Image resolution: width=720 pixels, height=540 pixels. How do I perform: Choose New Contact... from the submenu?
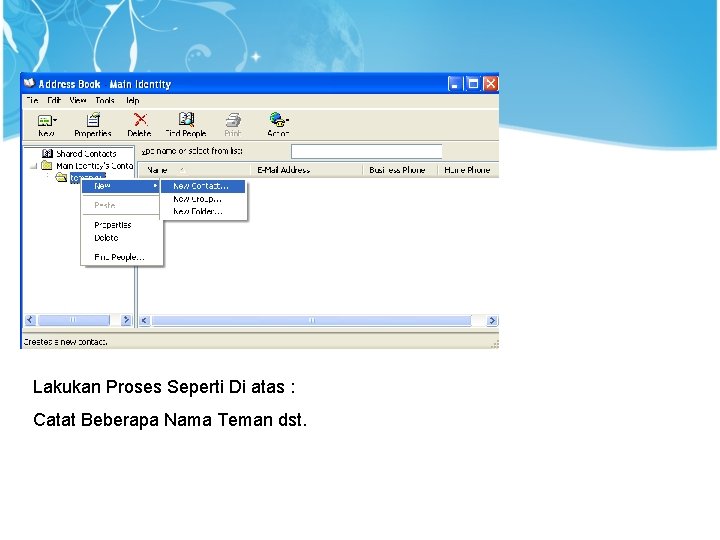(x=202, y=186)
